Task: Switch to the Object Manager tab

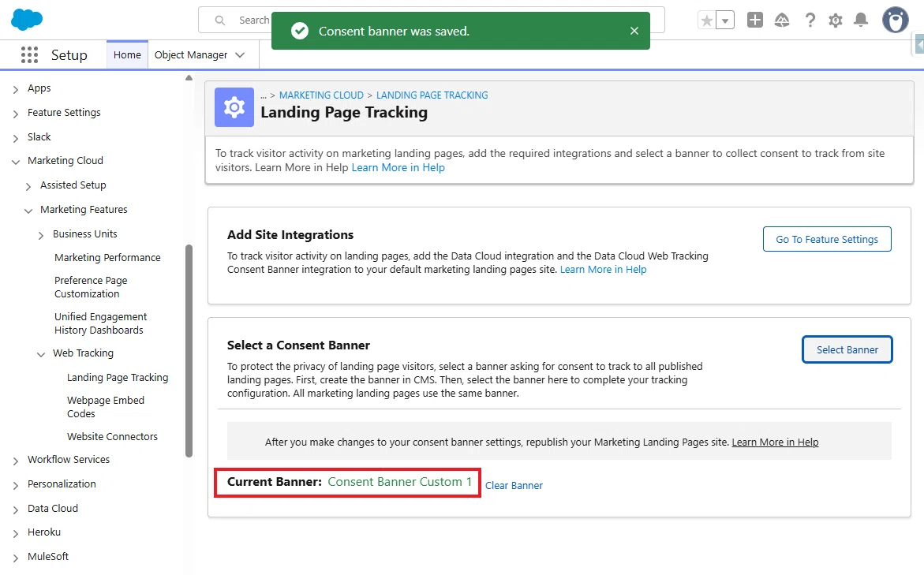Action: [191, 54]
